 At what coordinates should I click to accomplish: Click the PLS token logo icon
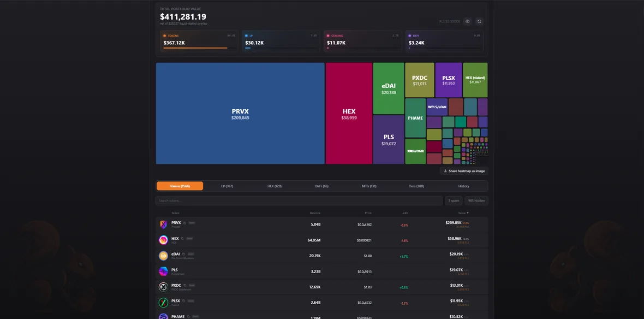click(x=164, y=271)
